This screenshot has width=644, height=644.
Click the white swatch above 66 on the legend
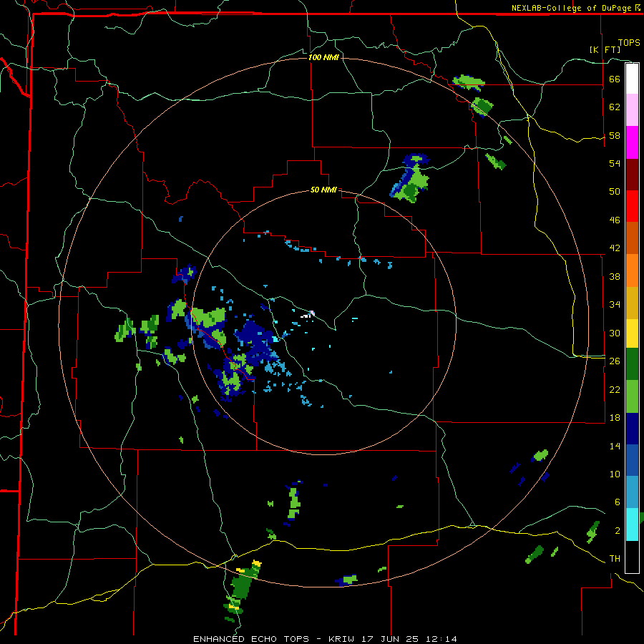tap(632, 79)
